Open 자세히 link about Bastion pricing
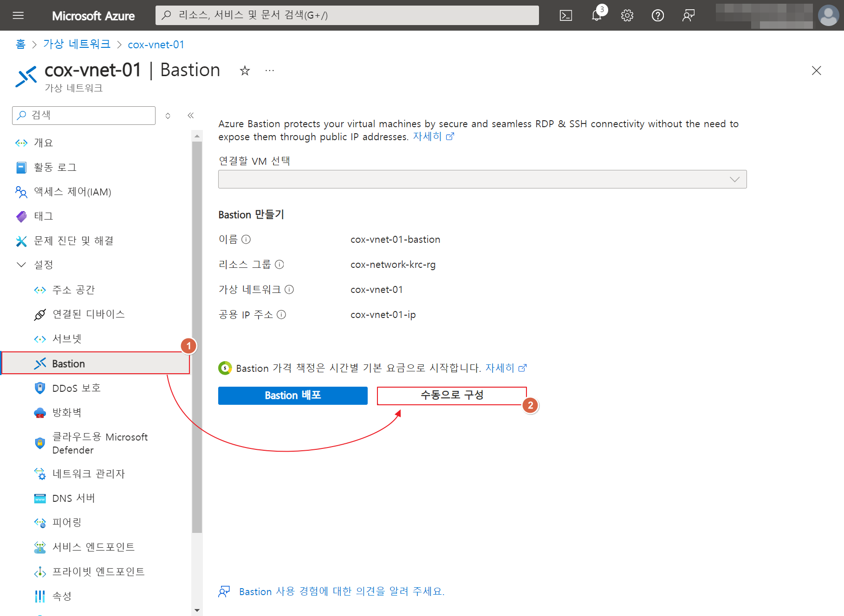844x616 pixels. pos(506,368)
